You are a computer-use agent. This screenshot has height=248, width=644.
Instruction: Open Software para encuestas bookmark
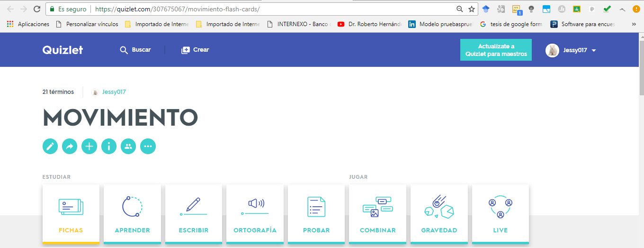pos(582,24)
